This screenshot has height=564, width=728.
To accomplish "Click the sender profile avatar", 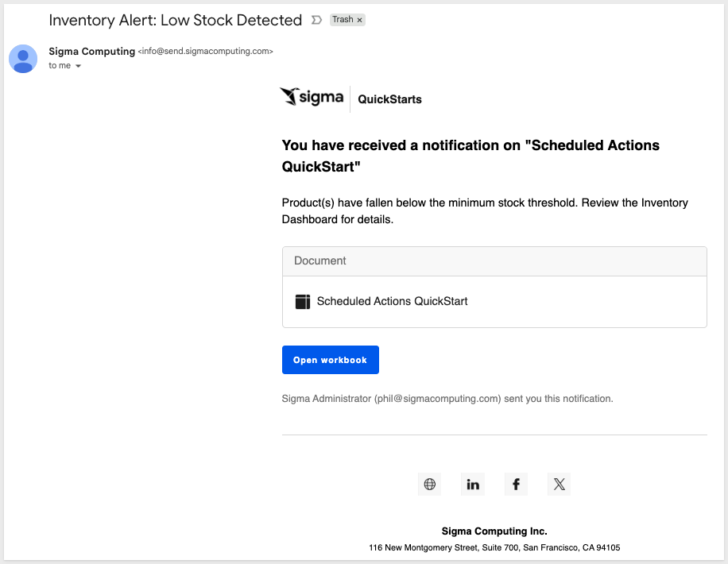I will click(23, 58).
